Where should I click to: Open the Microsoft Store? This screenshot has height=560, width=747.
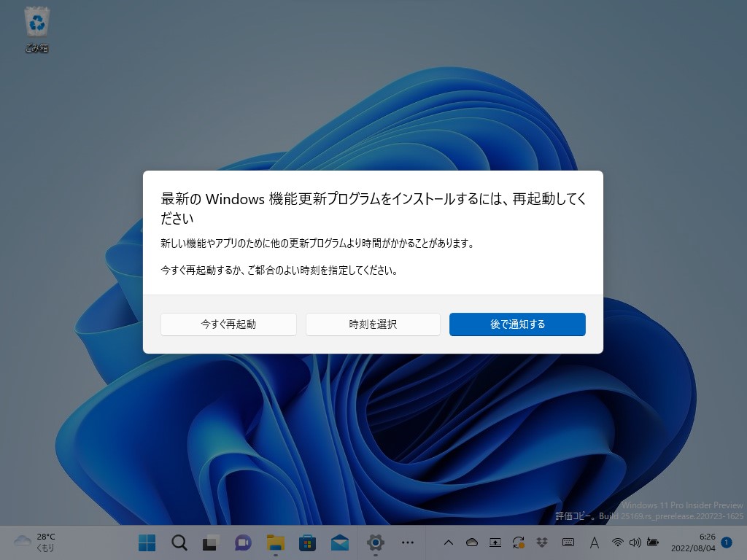(x=306, y=542)
